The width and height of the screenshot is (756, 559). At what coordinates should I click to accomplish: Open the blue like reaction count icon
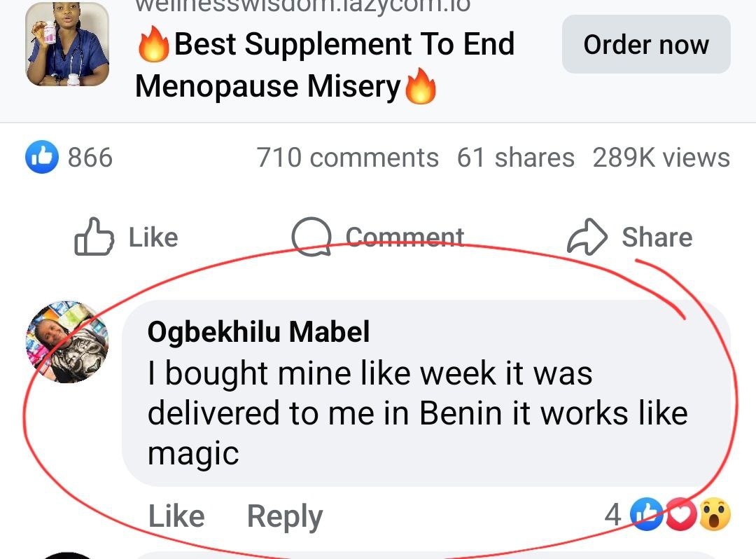(x=39, y=158)
